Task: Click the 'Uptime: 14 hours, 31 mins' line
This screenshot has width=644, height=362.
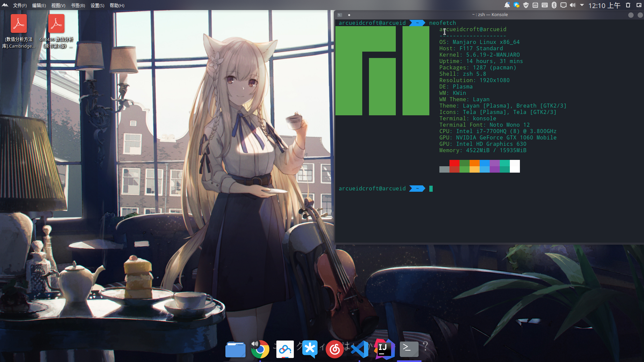Action: pyautogui.click(x=481, y=61)
